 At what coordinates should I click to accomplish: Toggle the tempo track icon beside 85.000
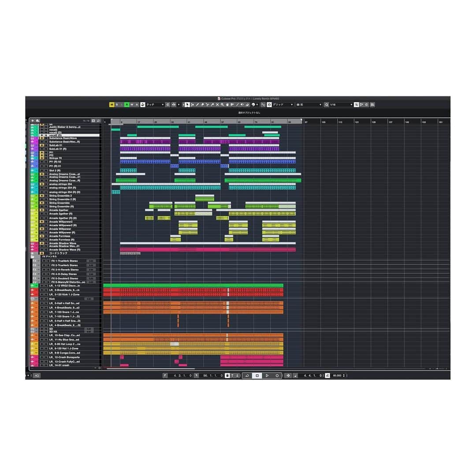[327, 376]
